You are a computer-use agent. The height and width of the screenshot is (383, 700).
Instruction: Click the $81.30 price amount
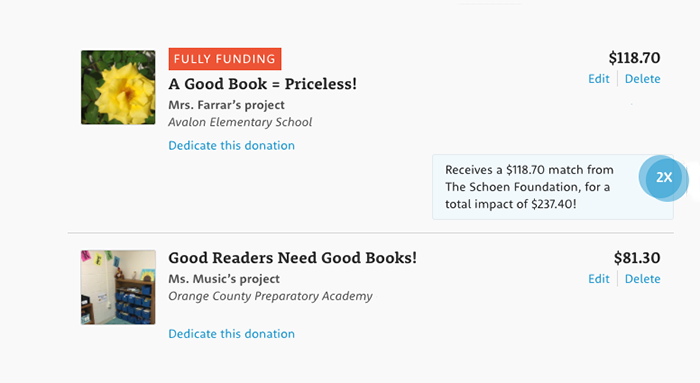click(637, 258)
